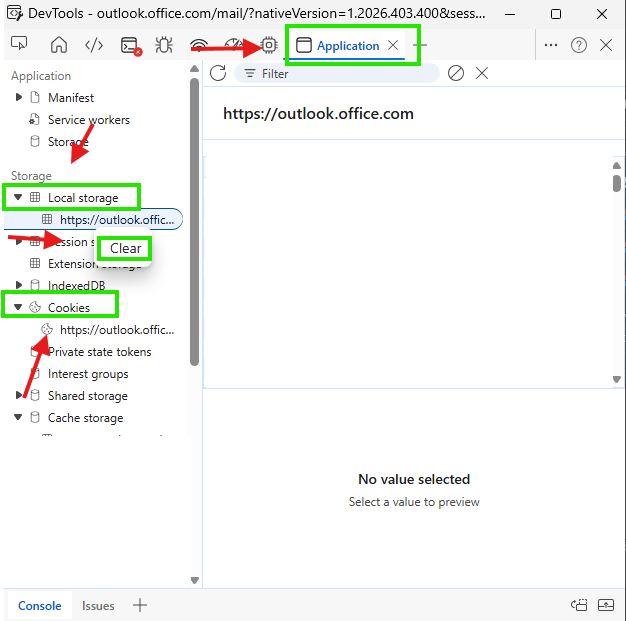The image size is (626, 621).
Task: Click sidebar scrollbar up arrow
Action: point(194,69)
